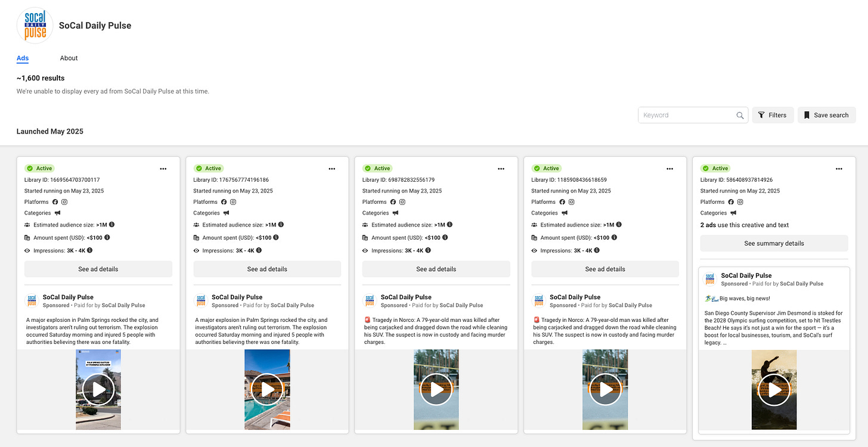Play the surfing video ad
Screen dimensions: 868x447
tap(774, 390)
